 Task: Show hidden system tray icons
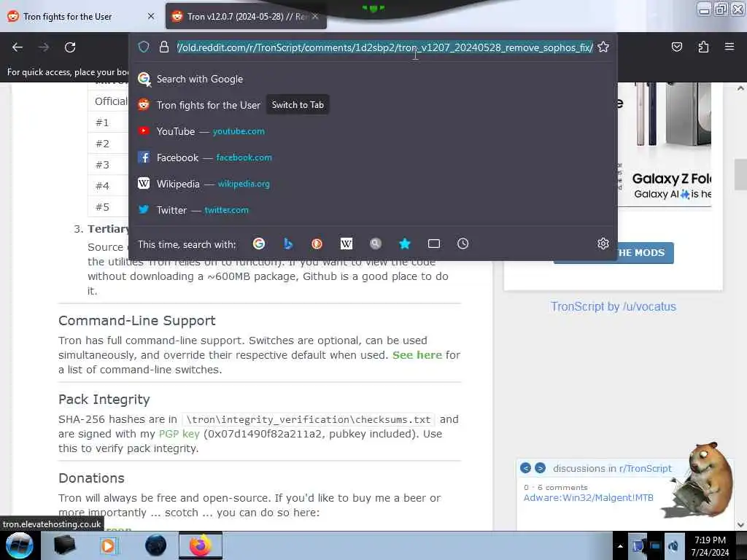pos(620,546)
